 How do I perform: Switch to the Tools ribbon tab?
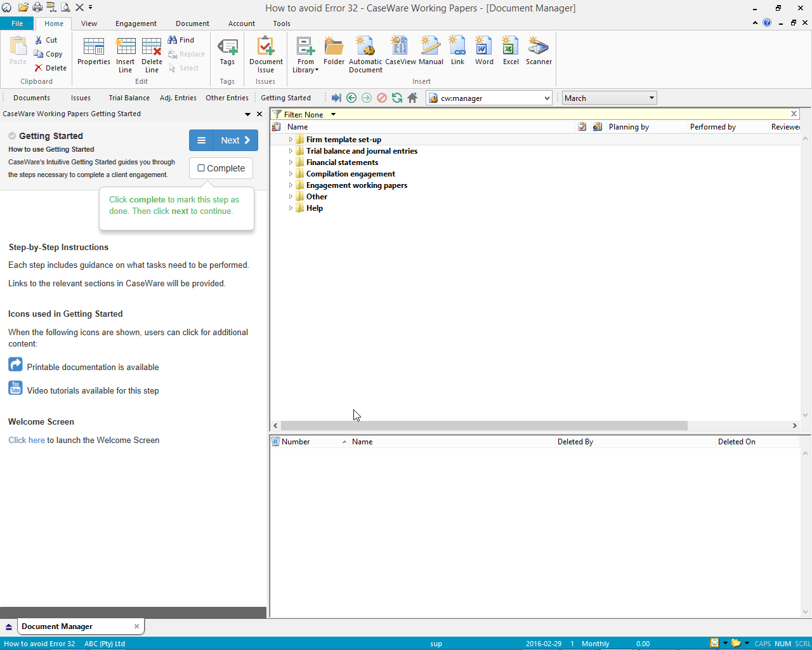tap(282, 23)
